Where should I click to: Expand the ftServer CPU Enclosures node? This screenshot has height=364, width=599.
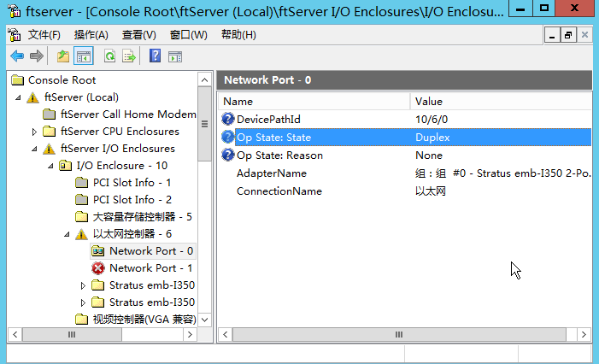tap(34, 132)
